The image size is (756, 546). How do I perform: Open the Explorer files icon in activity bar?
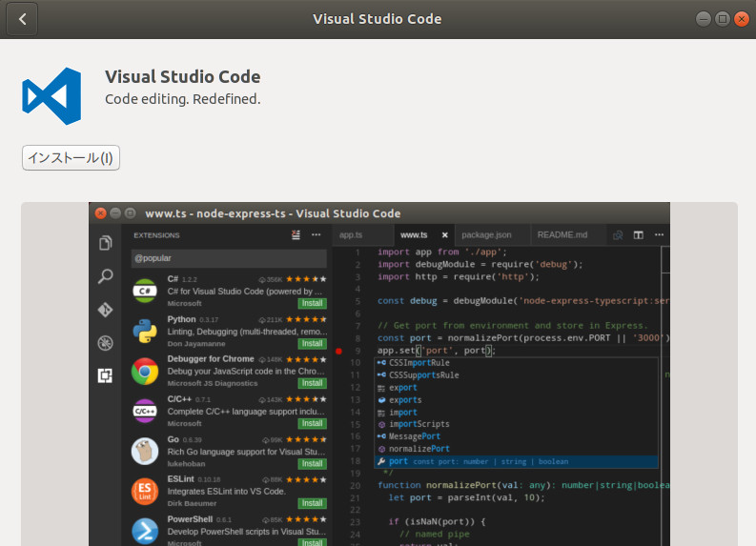tap(106, 243)
